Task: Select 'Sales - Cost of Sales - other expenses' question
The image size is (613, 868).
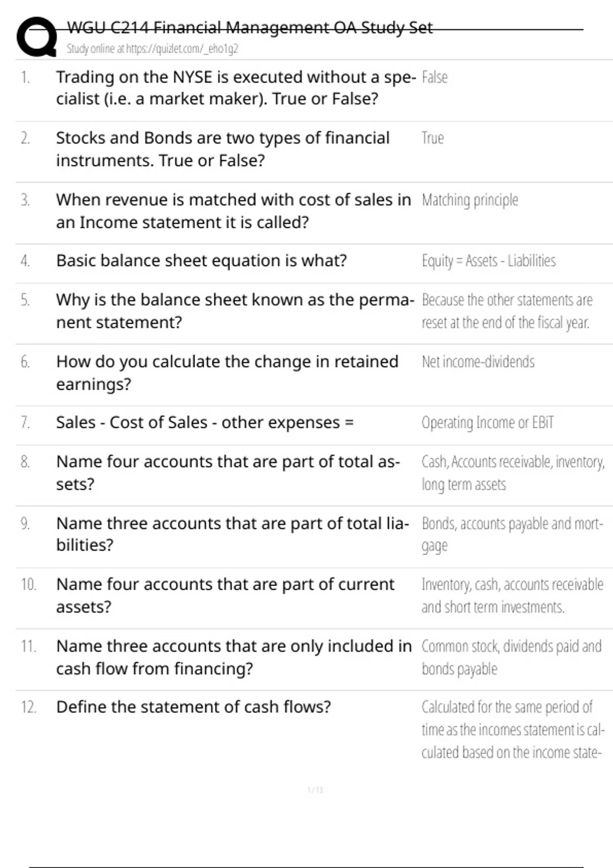Action: pos(205,422)
